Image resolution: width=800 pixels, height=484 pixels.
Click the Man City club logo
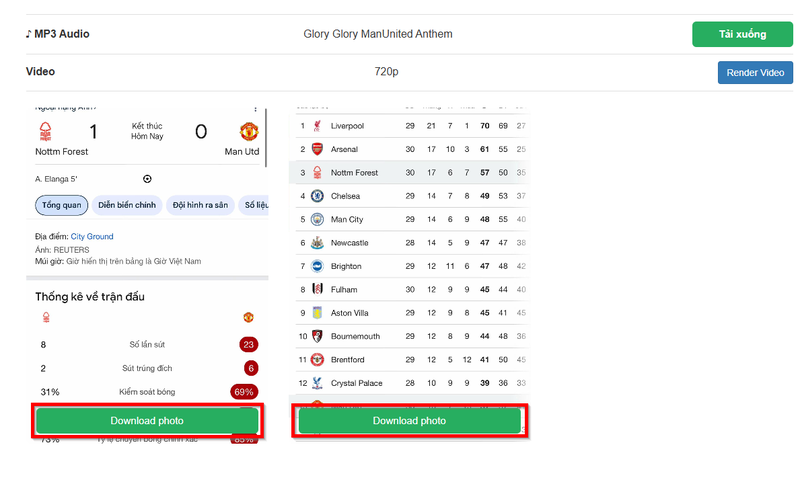click(317, 219)
